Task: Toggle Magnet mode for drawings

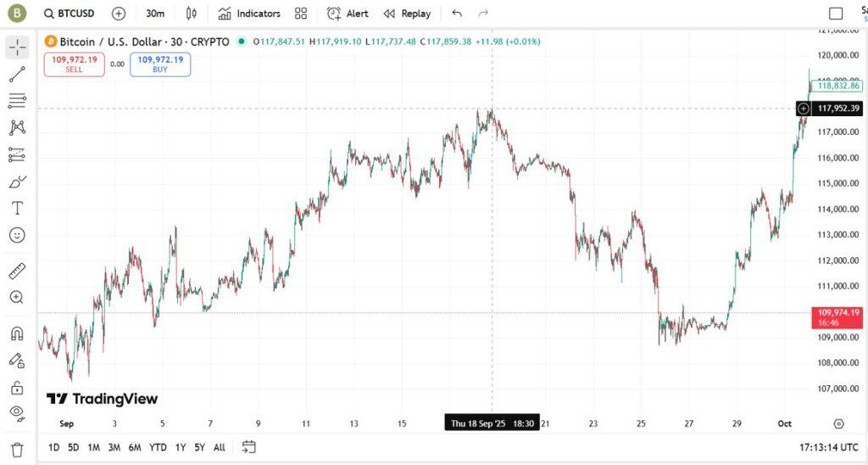Action: [17, 333]
